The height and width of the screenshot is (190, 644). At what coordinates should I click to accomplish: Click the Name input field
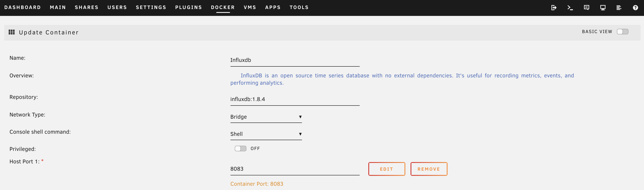pos(295,60)
